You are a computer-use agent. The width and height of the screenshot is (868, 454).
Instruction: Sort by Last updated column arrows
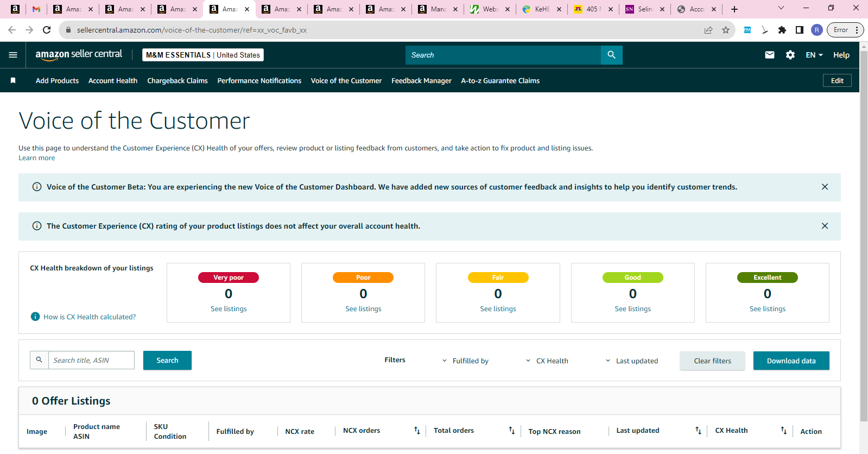pyautogui.click(x=698, y=431)
